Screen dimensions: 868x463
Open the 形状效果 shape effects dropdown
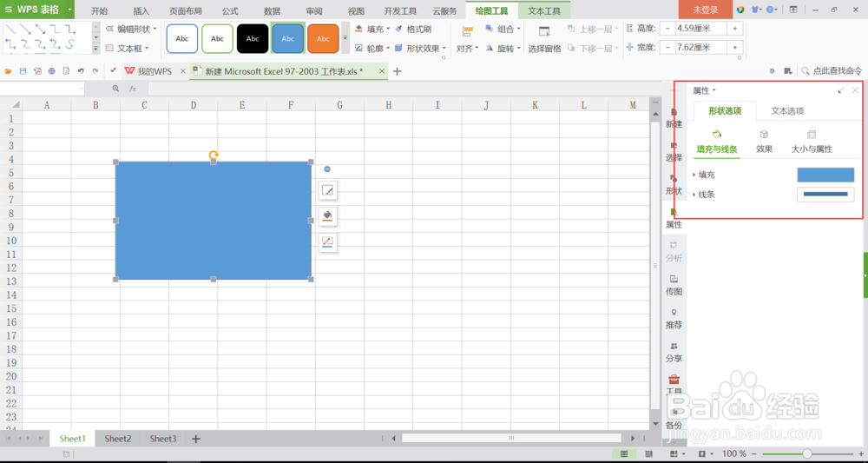point(420,48)
